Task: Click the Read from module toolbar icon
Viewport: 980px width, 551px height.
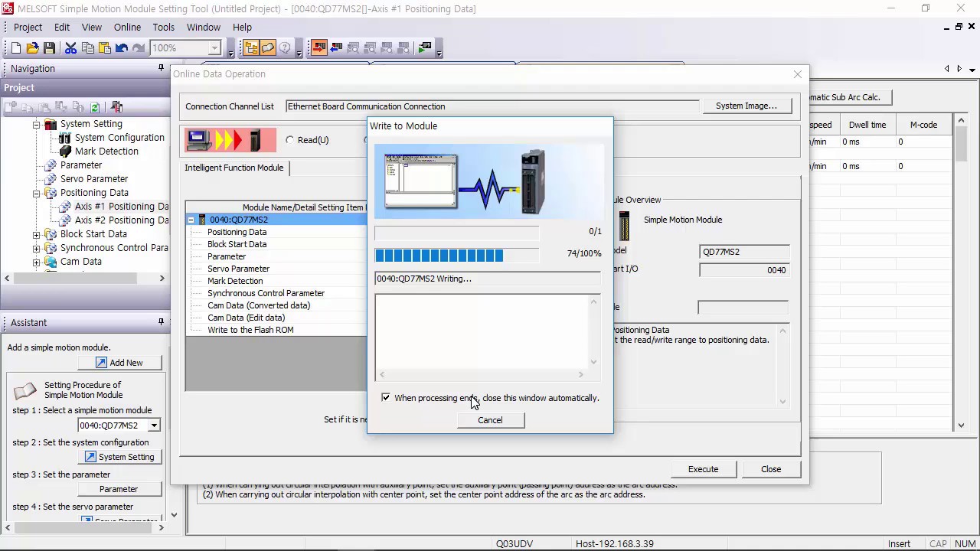Action: (x=336, y=48)
